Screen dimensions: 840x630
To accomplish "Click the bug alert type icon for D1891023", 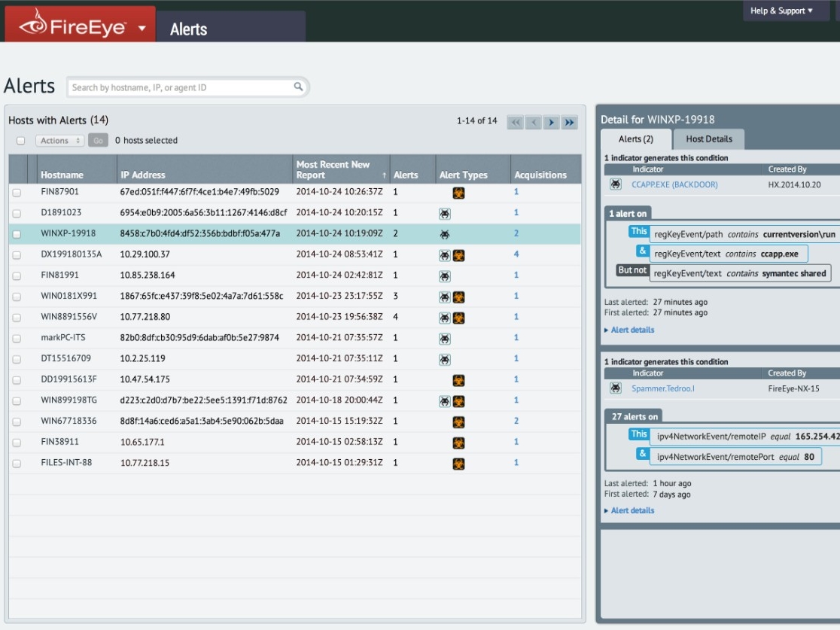I will 445,214.
